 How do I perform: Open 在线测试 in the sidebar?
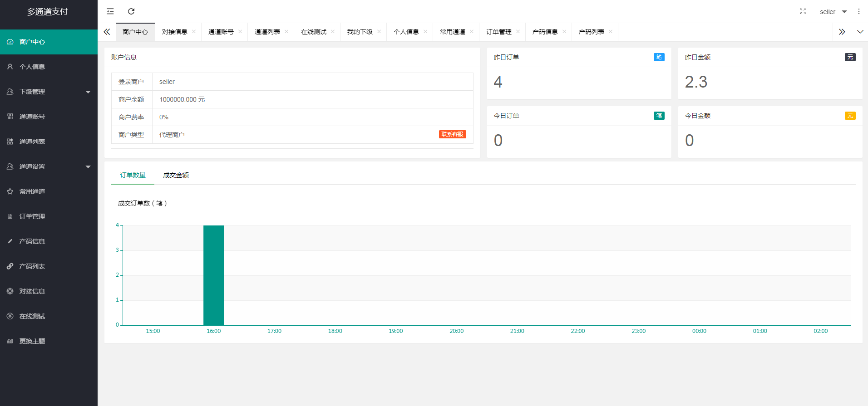click(x=32, y=316)
